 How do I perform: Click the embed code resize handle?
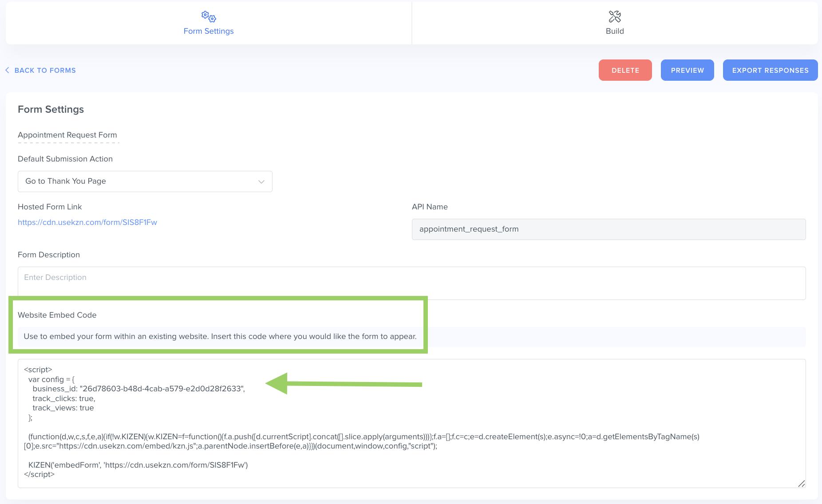coord(801,484)
